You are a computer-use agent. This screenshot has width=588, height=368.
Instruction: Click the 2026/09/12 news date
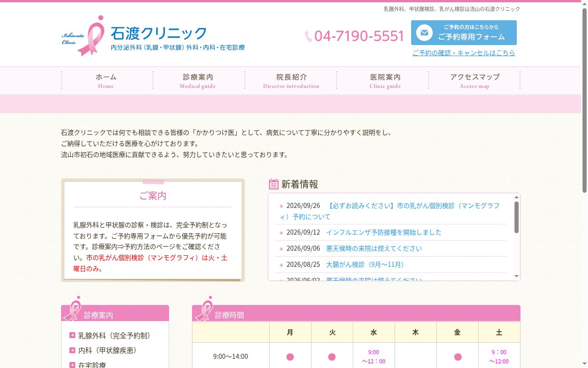303,232
